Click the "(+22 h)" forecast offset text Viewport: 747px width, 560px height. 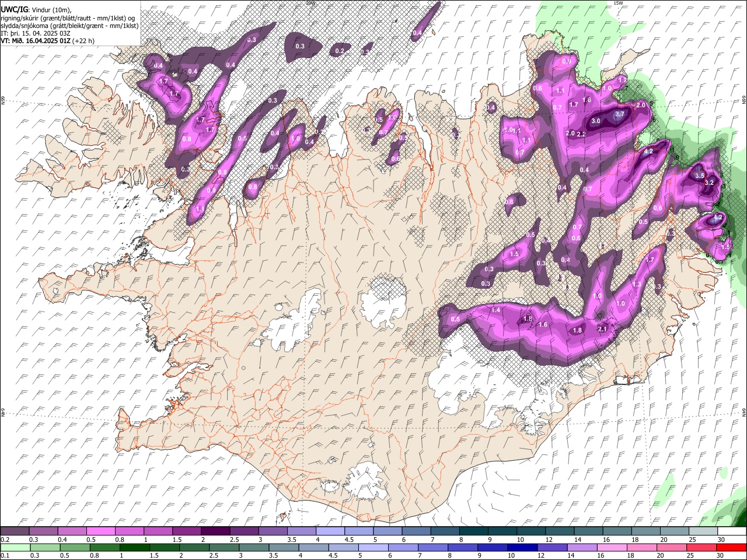(83, 41)
